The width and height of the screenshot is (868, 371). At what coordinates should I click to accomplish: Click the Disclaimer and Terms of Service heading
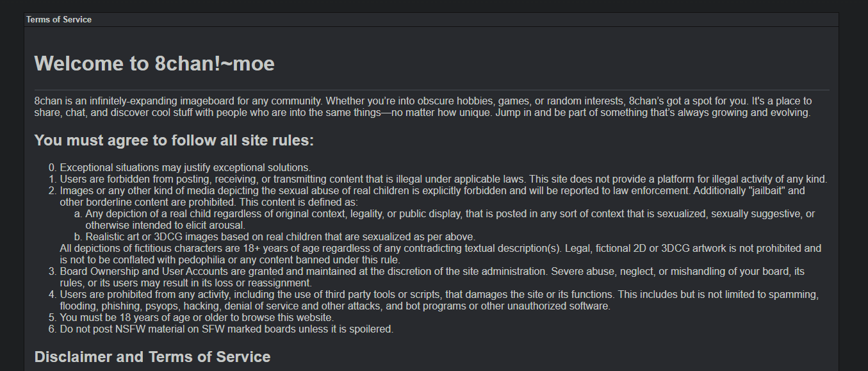pyautogui.click(x=152, y=357)
